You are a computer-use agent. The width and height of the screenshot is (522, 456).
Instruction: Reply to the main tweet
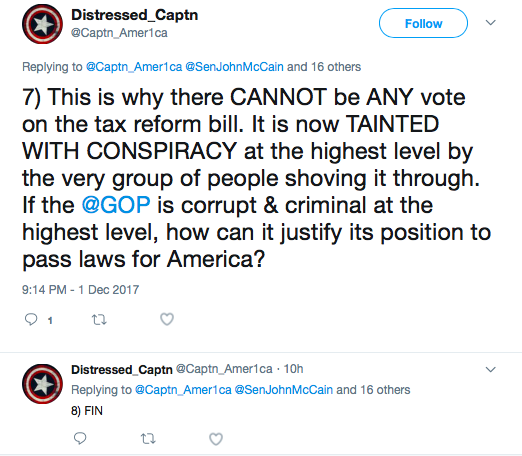31,319
